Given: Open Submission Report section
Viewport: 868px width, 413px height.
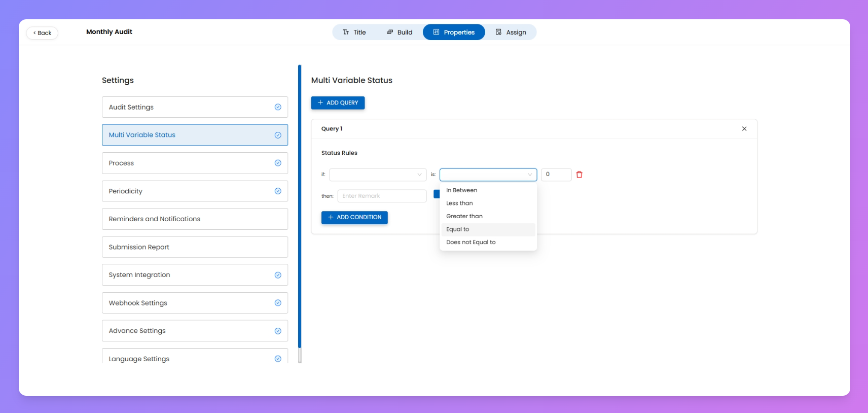Looking at the screenshot, I should [x=195, y=247].
